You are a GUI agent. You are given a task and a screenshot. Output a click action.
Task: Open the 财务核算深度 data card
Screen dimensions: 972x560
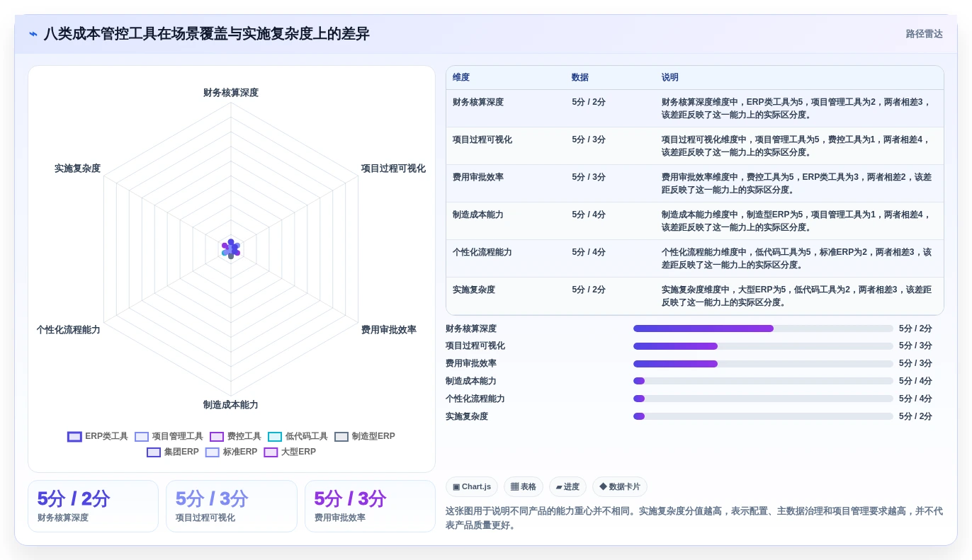93,506
